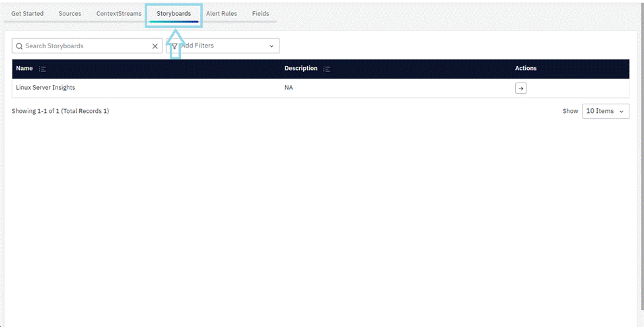Focus the Search Storyboards input field
This screenshot has height=327, width=644.
86,46
